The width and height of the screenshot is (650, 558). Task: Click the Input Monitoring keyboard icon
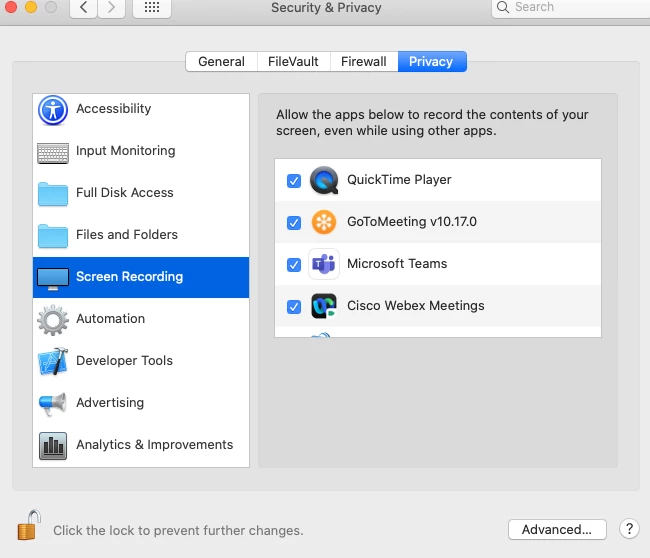(x=53, y=153)
